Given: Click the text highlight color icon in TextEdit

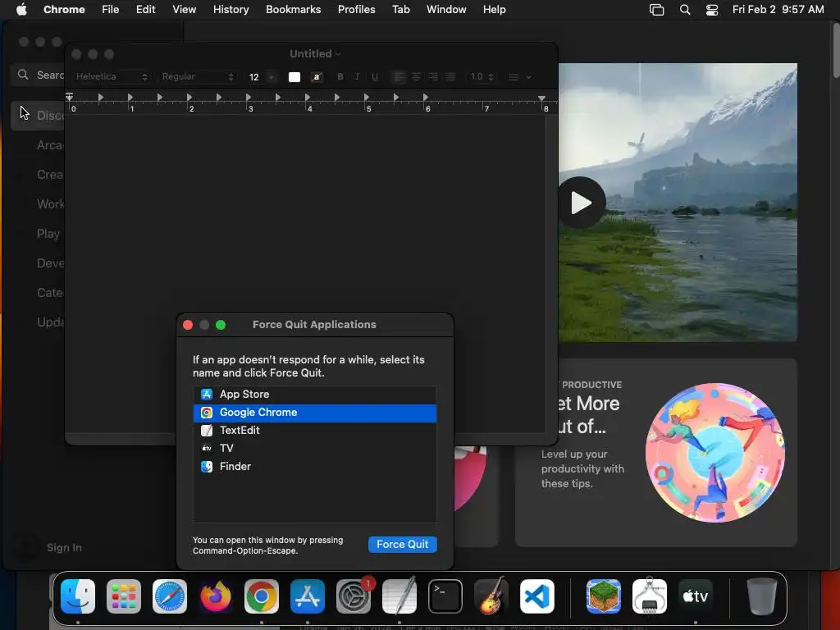Looking at the screenshot, I should [317, 77].
